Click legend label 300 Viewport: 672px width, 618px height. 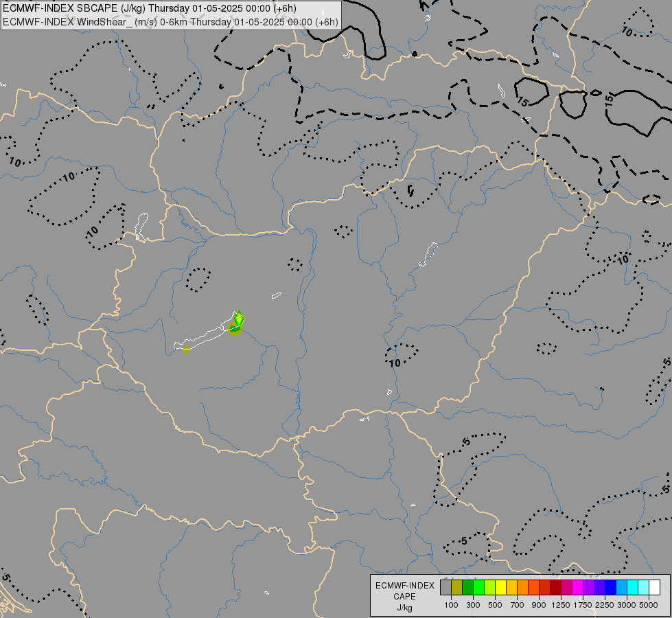tap(473, 605)
